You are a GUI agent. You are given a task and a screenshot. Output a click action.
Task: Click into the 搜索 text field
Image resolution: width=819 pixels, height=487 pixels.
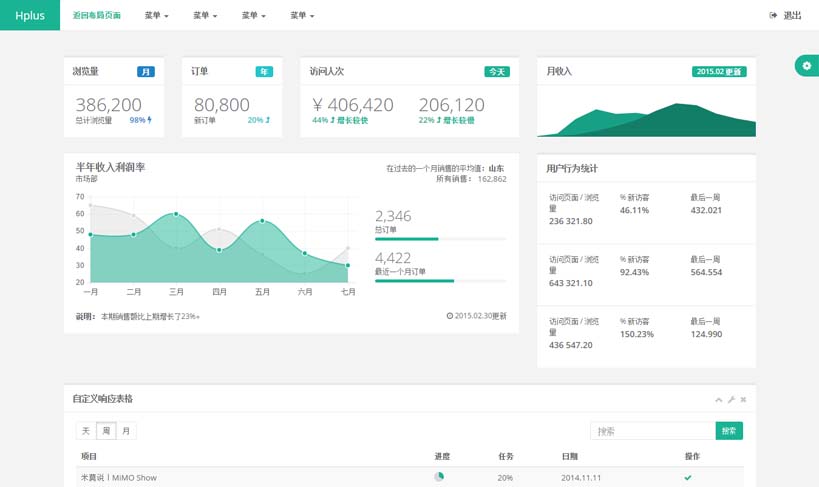tap(652, 431)
